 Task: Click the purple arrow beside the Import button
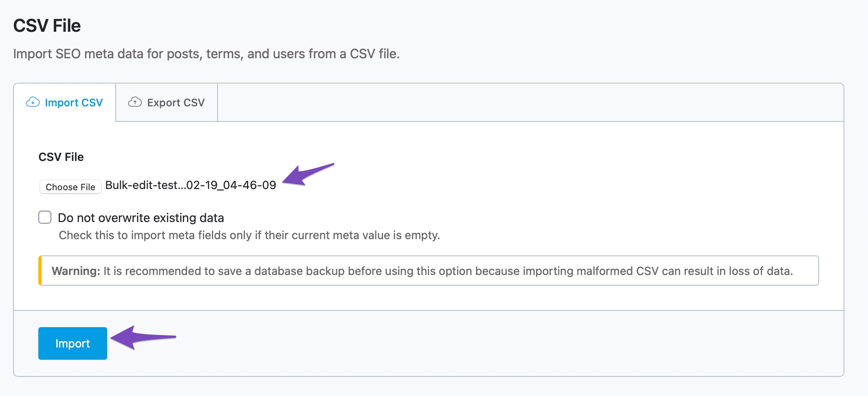143,337
